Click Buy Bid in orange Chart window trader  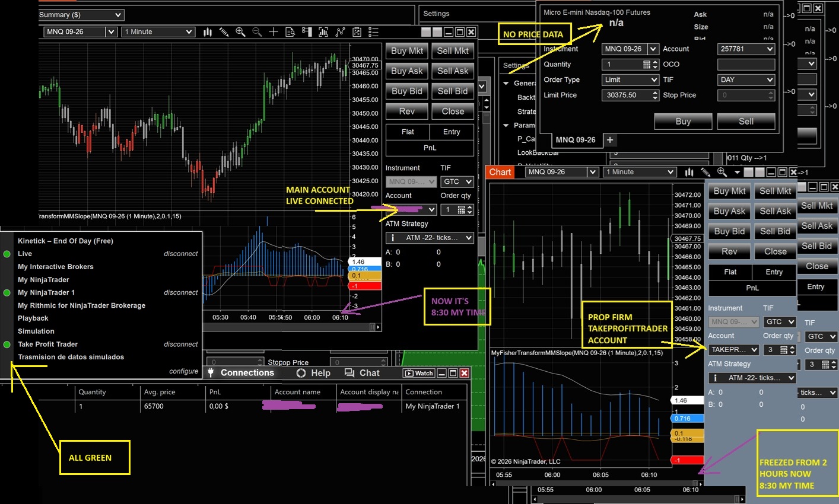coord(730,232)
